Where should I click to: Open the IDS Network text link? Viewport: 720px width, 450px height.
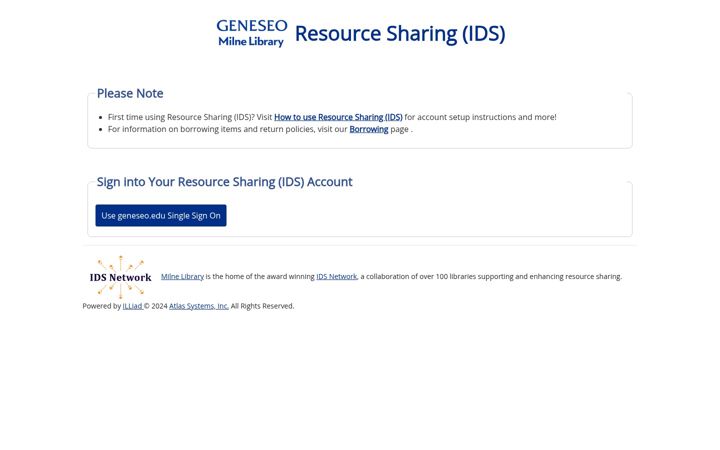(x=337, y=276)
